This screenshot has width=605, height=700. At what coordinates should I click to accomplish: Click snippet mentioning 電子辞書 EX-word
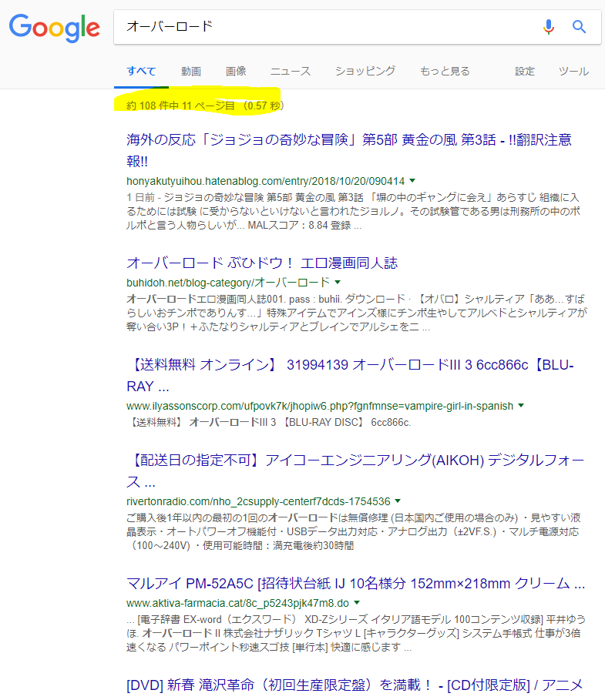[355, 633]
